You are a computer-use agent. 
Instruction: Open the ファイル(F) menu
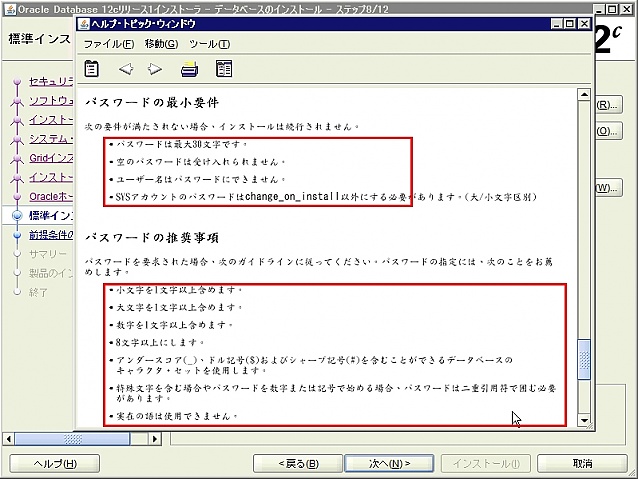pyautogui.click(x=109, y=44)
